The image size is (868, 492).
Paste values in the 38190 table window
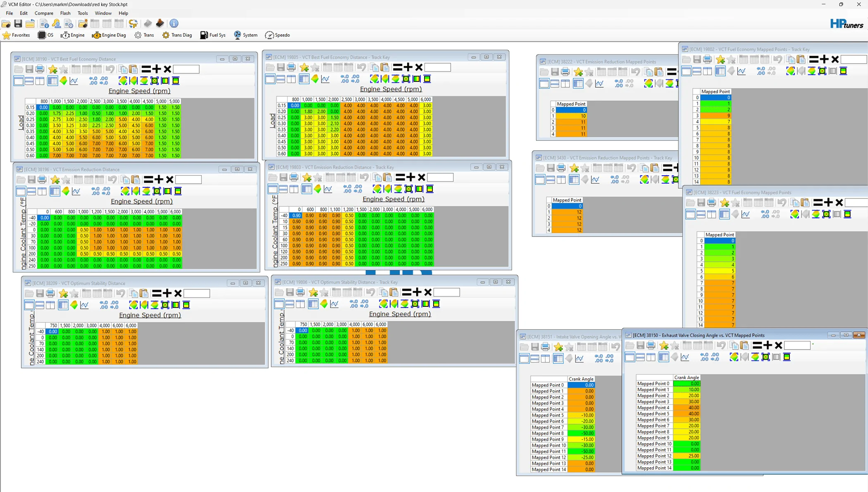coord(133,69)
